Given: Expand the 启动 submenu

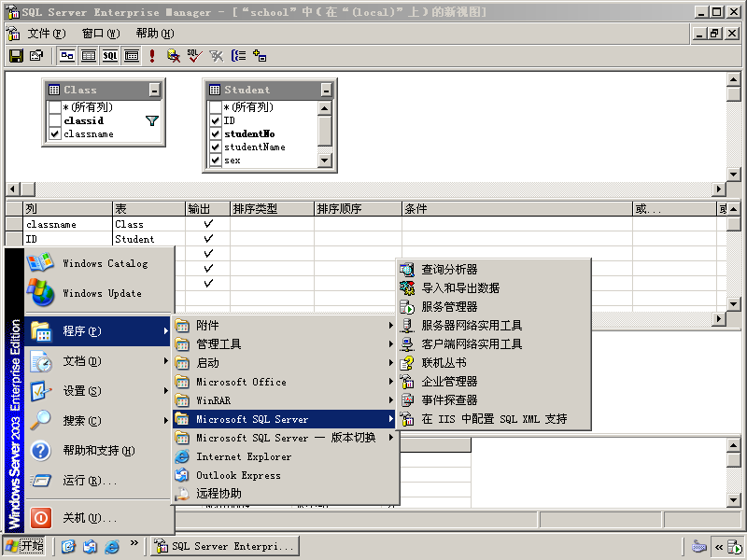Looking at the screenshot, I should (x=285, y=363).
